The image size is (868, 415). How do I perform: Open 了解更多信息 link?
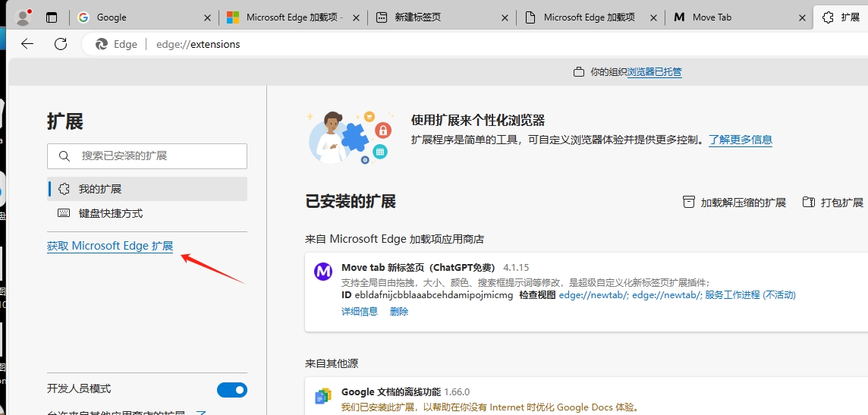coord(741,140)
